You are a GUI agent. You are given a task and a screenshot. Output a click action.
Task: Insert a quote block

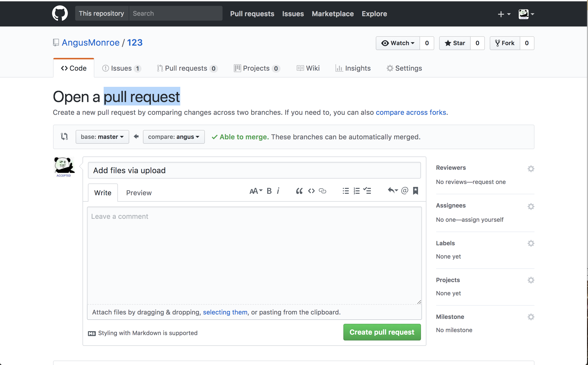pyautogui.click(x=299, y=191)
